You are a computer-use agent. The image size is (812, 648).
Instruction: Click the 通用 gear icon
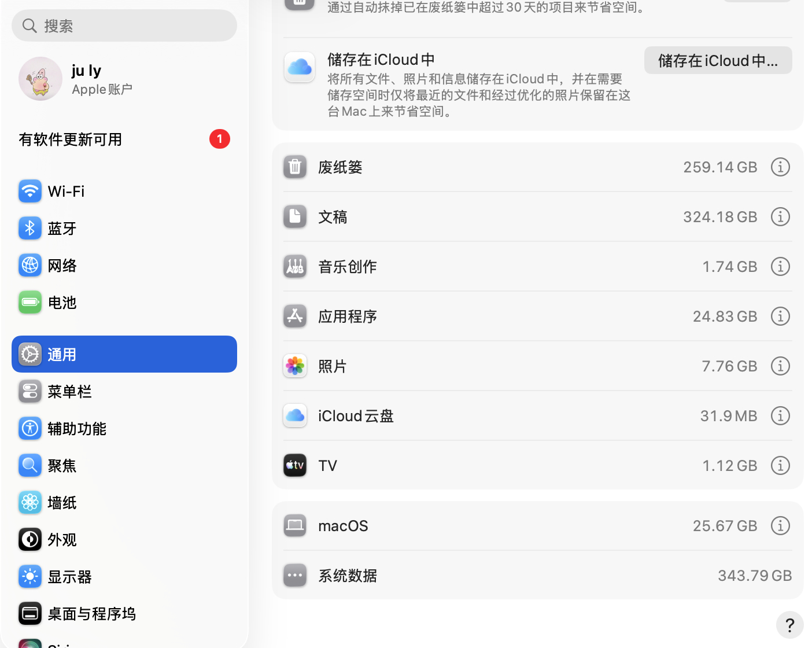(x=30, y=354)
